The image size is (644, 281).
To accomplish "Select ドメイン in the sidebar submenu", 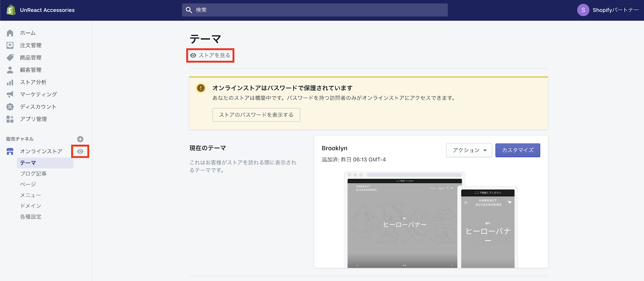I will coord(31,206).
